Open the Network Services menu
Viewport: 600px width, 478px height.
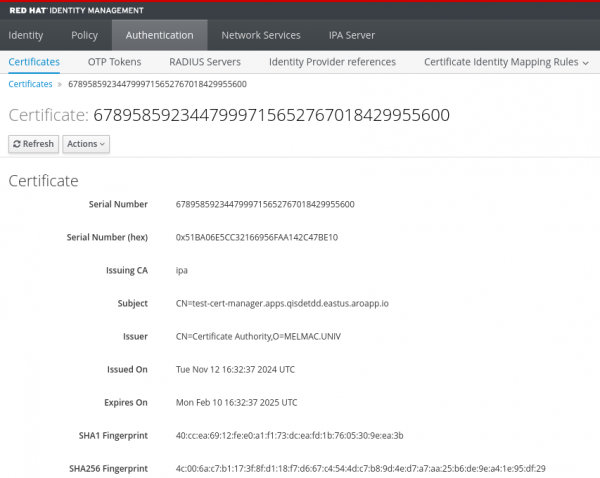(260, 35)
